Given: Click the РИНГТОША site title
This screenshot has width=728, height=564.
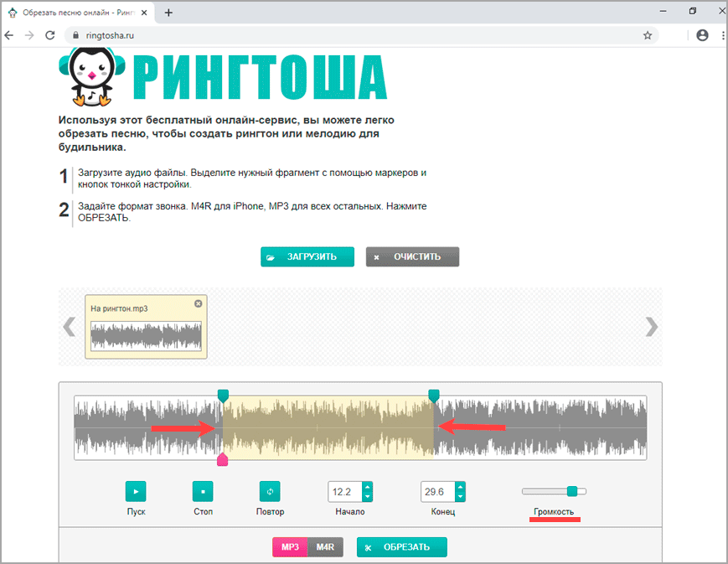Looking at the screenshot, I should point(260,77).
